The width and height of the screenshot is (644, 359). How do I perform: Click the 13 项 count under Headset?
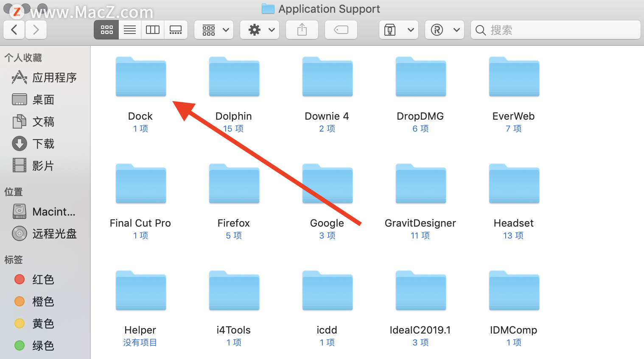pos(514,236)
